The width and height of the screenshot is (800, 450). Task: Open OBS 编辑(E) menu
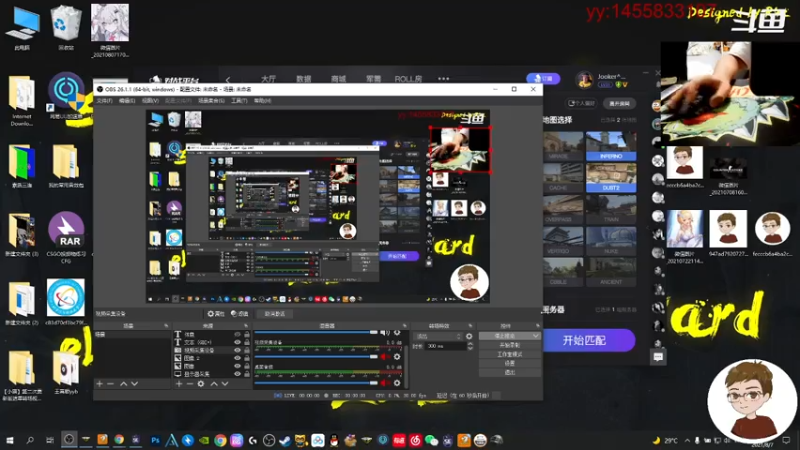(x=127, y=101)
